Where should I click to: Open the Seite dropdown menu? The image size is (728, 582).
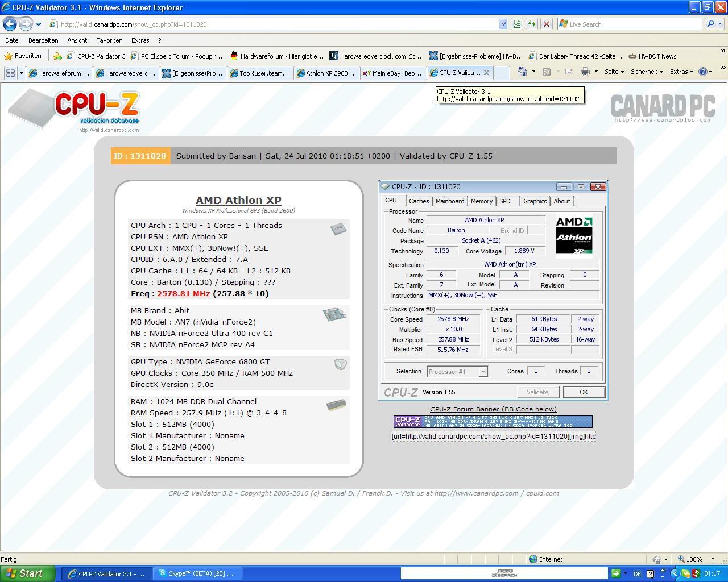pos(614,72)
